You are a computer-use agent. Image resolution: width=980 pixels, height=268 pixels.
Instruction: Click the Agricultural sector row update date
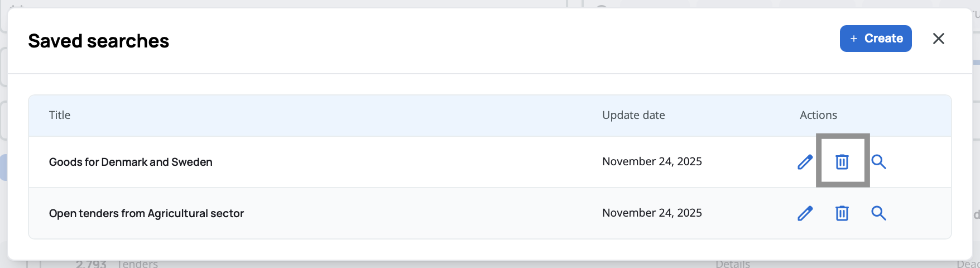(652, 213)
